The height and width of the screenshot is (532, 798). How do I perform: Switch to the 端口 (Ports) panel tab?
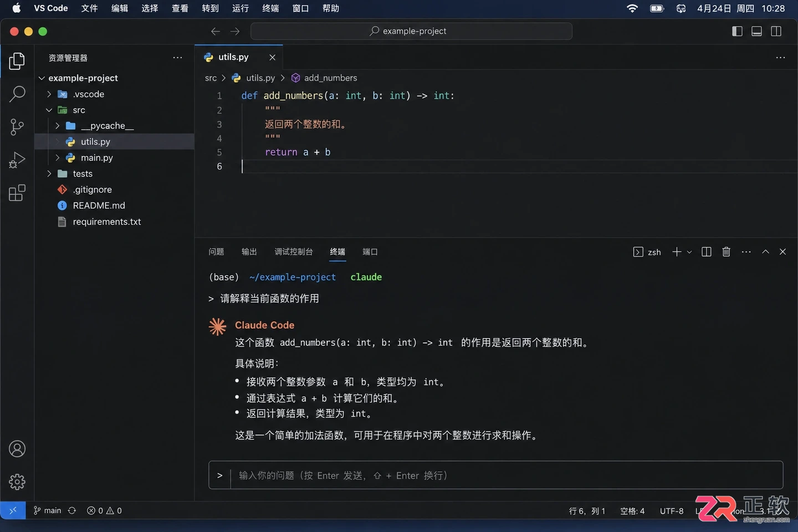tap(370, 252)
